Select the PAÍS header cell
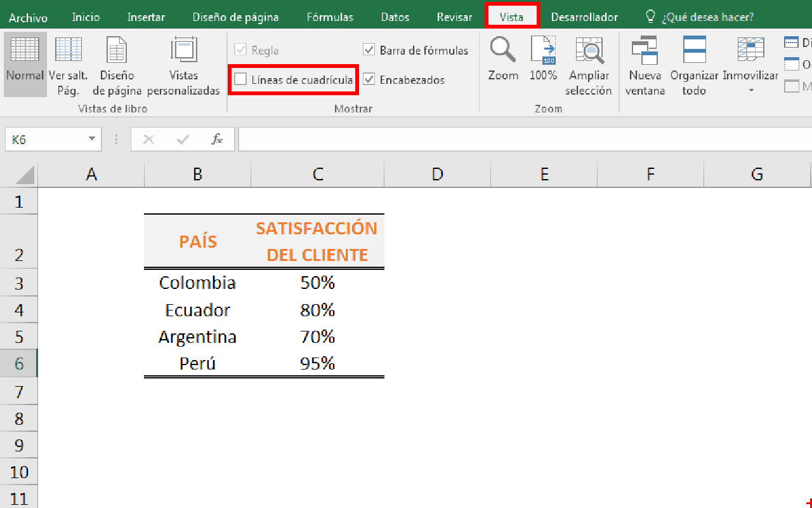The width and height of the screenshot is (812, 508). point(198,241)
